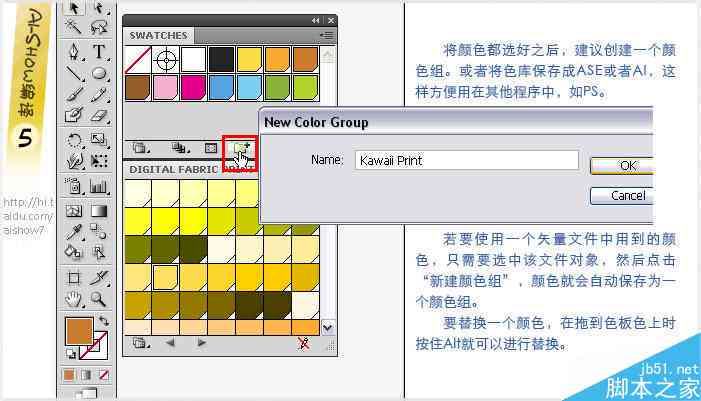Select the Artboard tool
The width and height of the screenshot is (701, 401).
tap(74, 278)
